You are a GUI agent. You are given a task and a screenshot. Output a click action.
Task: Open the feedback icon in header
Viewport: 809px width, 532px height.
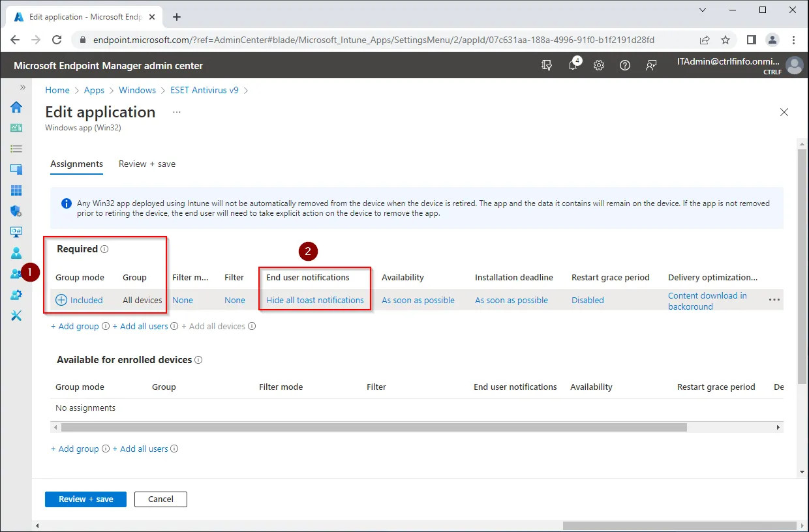(x=651, y=65)
